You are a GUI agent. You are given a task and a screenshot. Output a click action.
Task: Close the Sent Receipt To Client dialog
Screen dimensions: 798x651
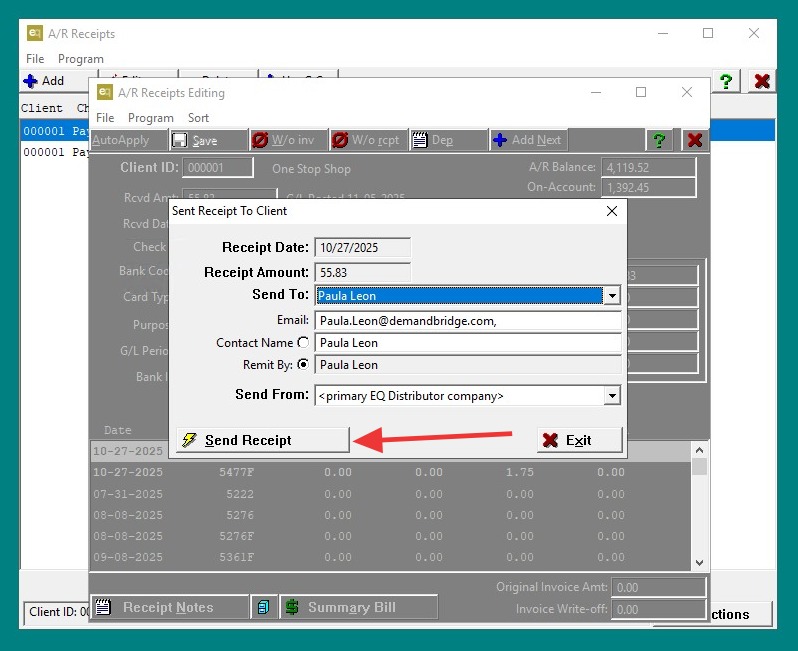pos(612,211)
